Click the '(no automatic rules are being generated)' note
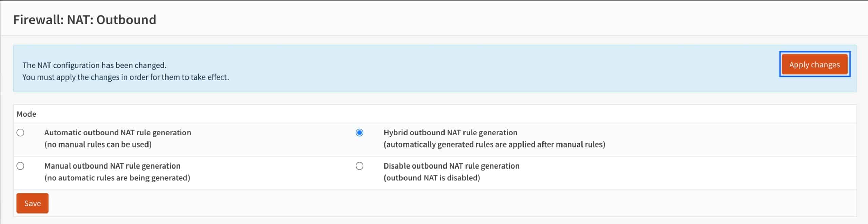 coord(117,178)
